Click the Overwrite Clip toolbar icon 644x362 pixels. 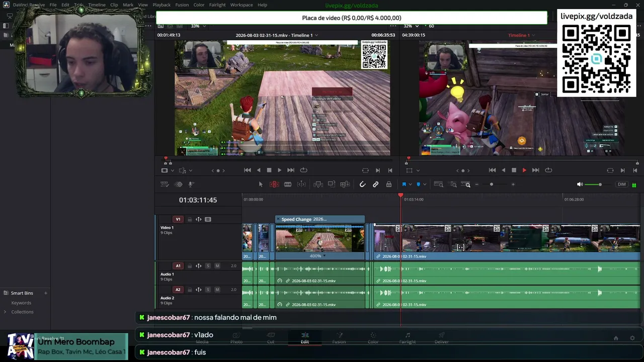click(332, 185)
